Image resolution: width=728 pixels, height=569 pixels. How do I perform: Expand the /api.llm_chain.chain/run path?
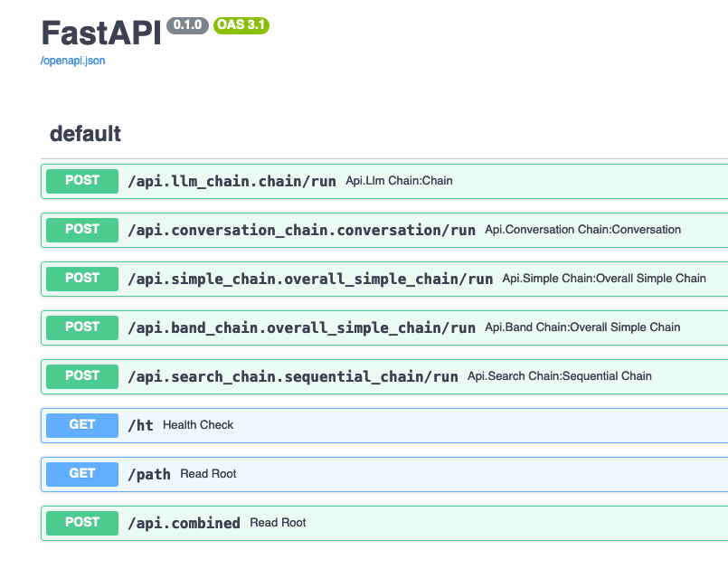[x=232, y=181]
